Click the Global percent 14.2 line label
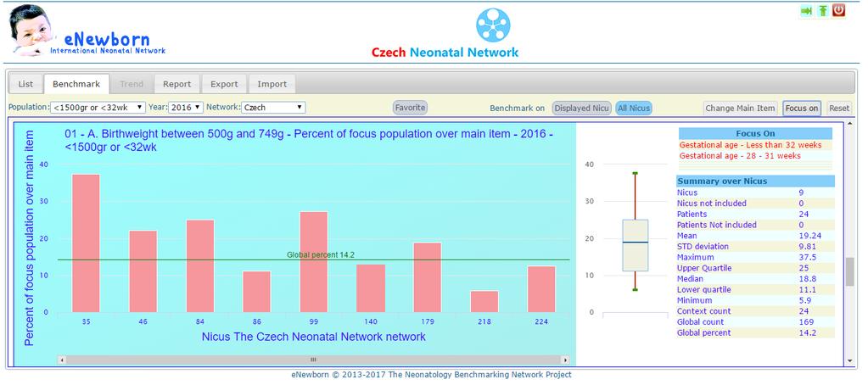The width and height of the screenshot is (868, 385). click(321, 255)
